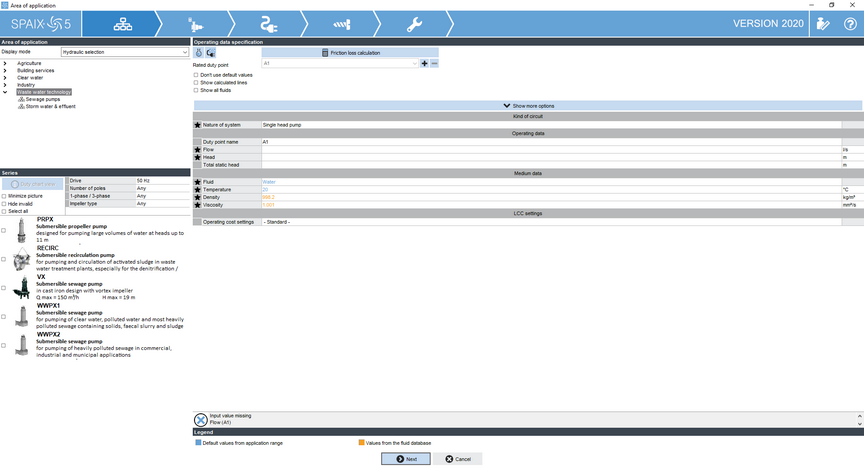Image resolution: width=864 pixels, height=468 pixels.
Task: Expand the Industry tree node
Action: point(5,85)
